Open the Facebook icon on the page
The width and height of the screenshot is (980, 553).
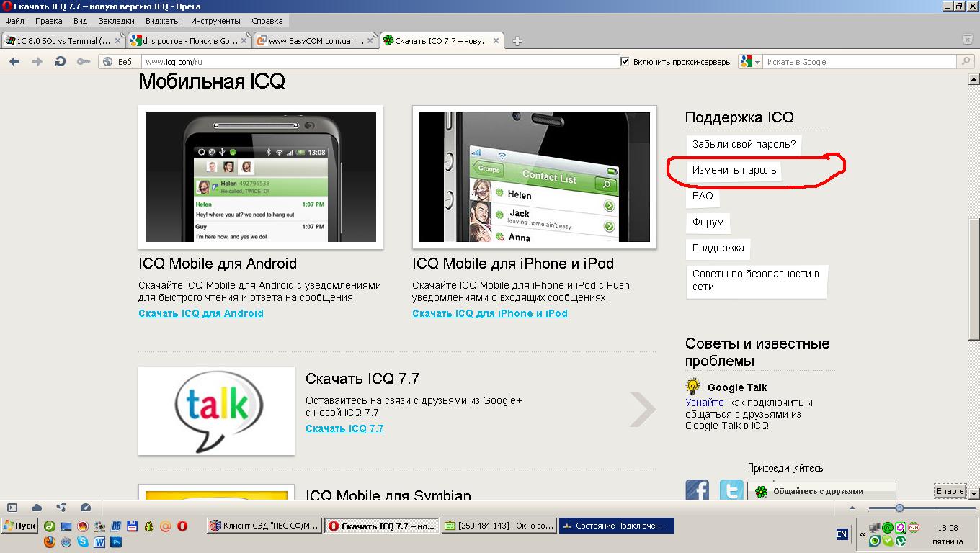click(697, 490)
